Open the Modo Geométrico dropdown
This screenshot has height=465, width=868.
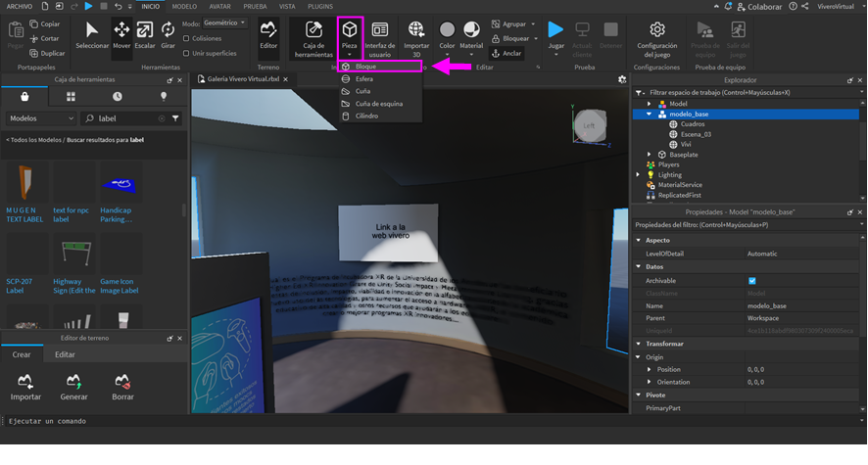point(225,23)
